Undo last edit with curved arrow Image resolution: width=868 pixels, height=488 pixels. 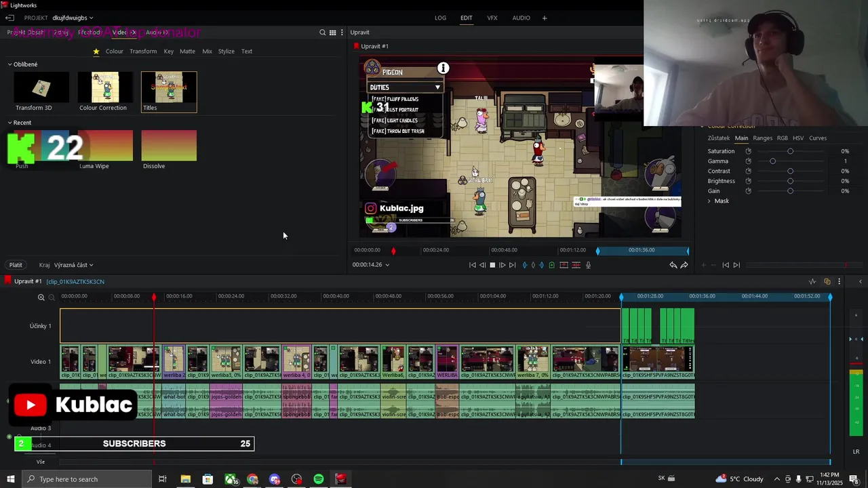[x=673, y=265]
